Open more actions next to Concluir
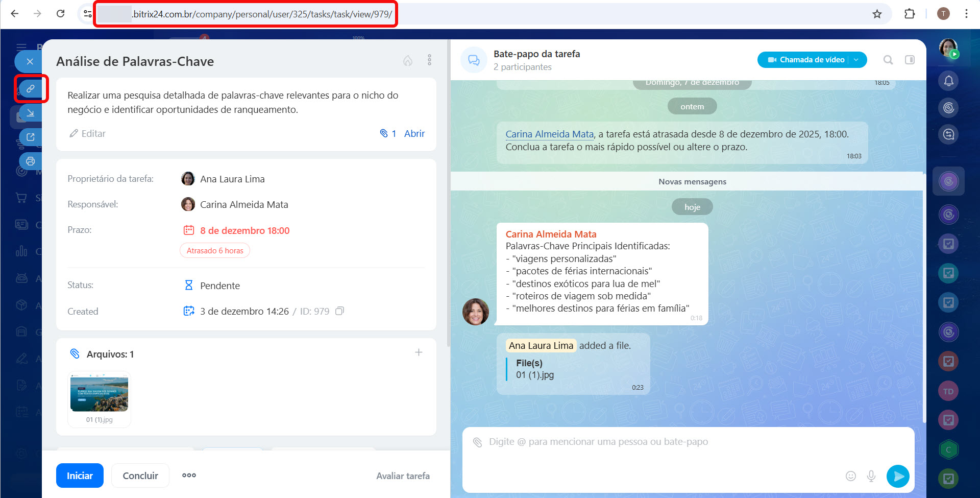 click(x=189, y=475)
